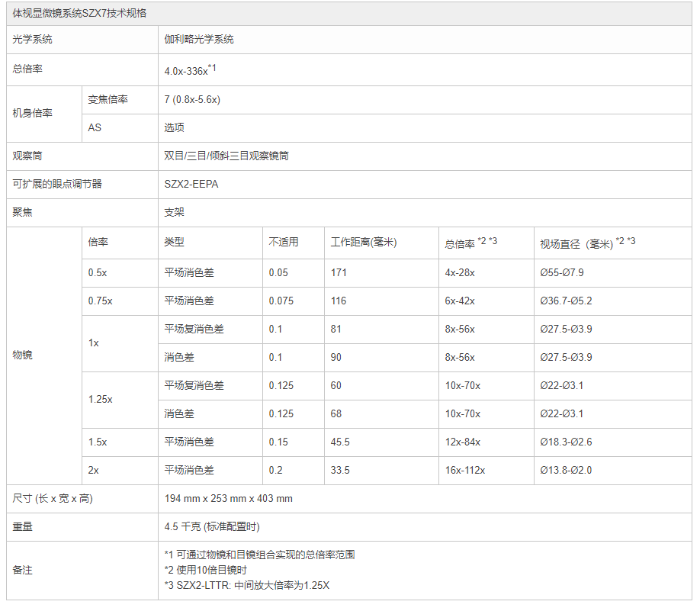Screen dimensions: 700x611
Task: Click the total magnification value 4.0x-336x
Action: click(190, 70)
